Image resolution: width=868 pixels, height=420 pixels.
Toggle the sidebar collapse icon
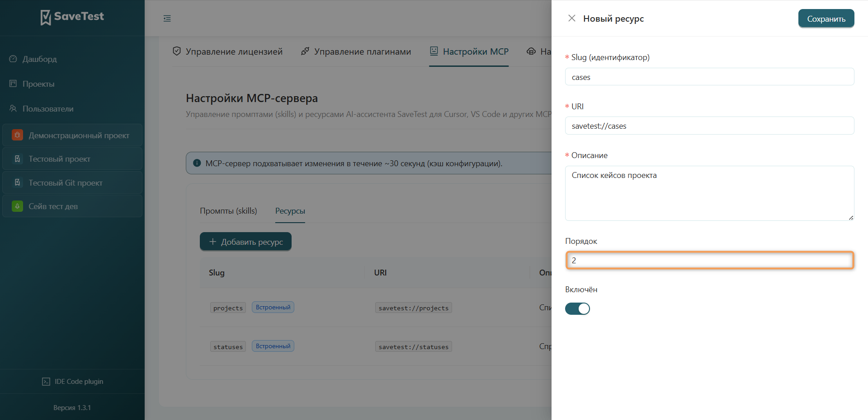tap(167, 19)
